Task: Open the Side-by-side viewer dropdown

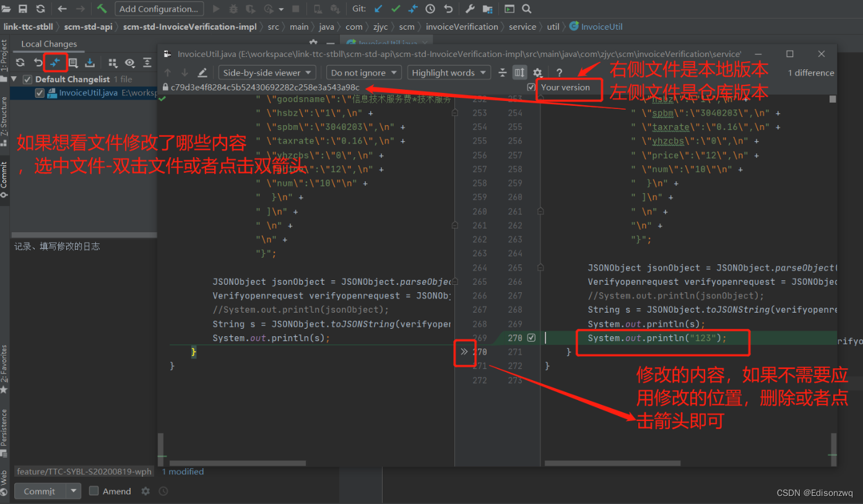Action: (x=267, y=72)
